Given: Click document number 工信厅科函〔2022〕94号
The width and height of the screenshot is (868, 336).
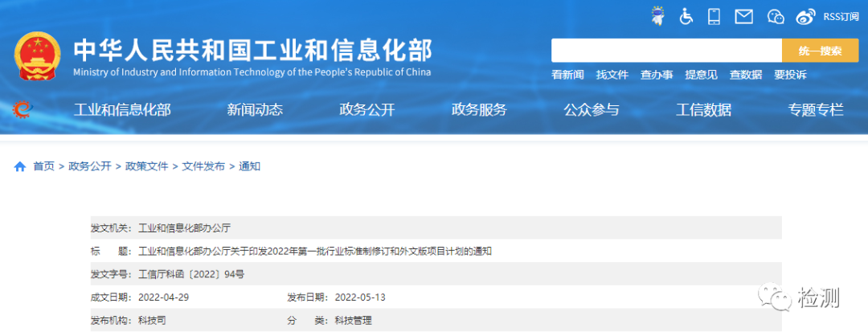Looking at the screenshot, I should pos(191,275).
